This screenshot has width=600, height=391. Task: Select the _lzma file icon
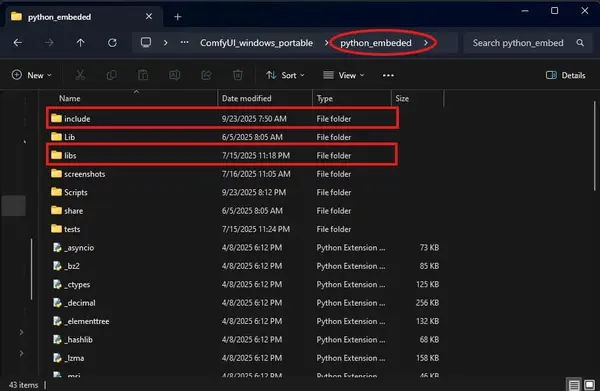point(57,358)
